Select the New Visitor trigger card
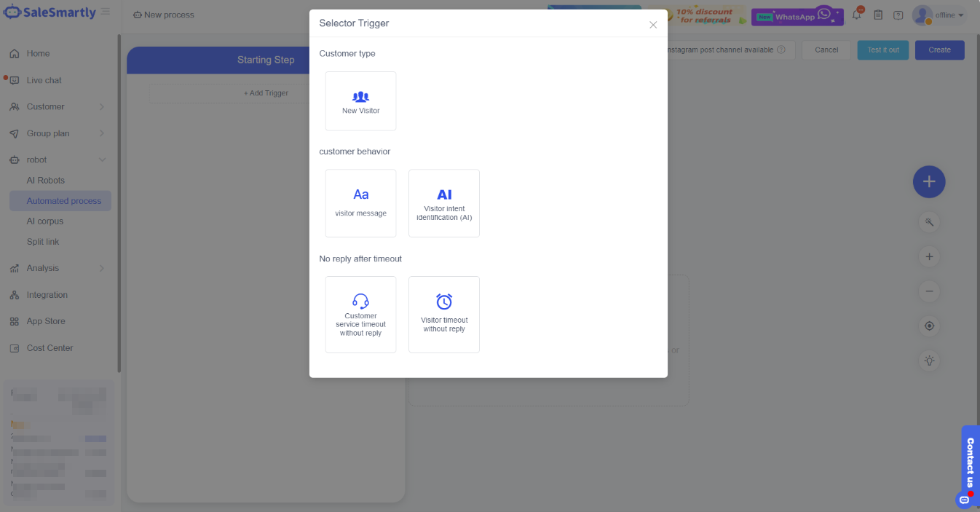The image size is (980, 512). coord(360,101)
